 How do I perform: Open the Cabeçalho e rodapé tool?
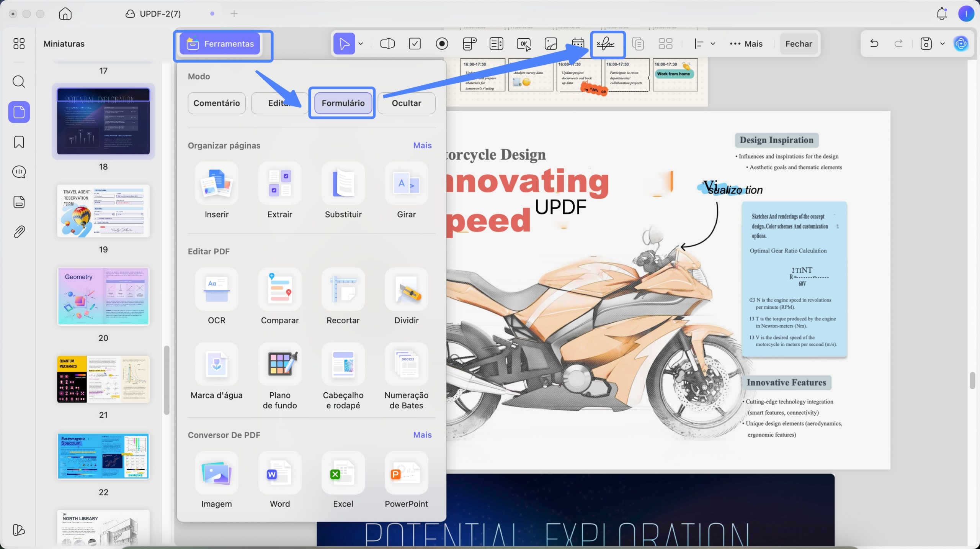click(x=343, y=376)
